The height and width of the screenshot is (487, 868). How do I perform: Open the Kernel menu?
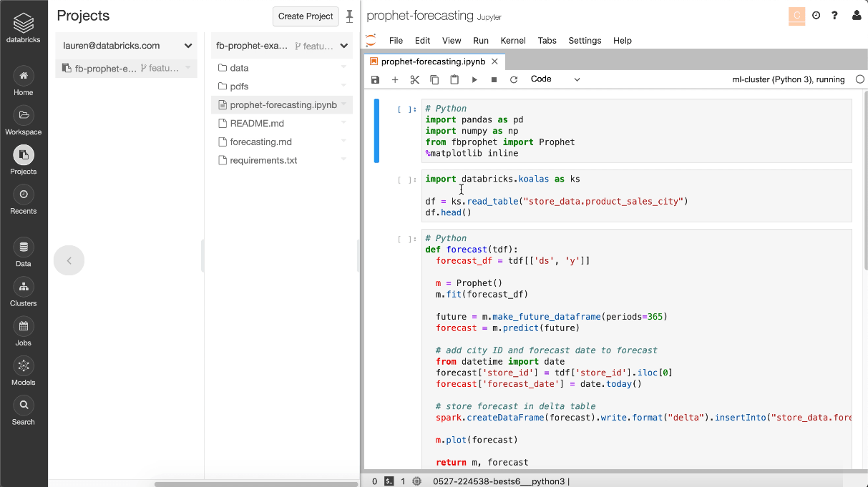coord(513,41)
